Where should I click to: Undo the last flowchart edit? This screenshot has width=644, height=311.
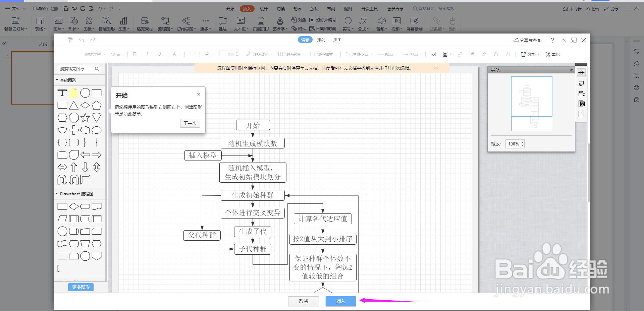pos(82,40)
